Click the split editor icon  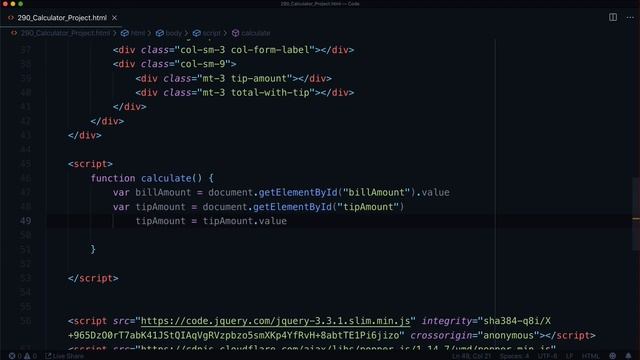pyautogui.click(x=613, y=18)
